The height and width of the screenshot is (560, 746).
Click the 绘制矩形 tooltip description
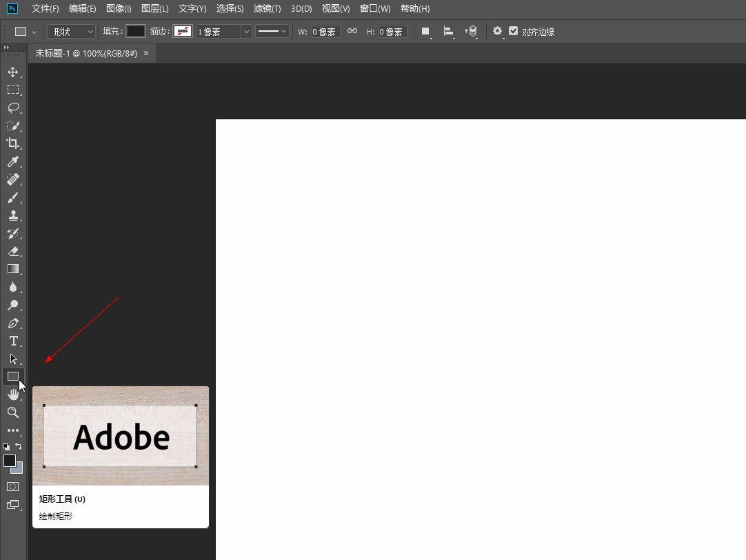[56, 517]
